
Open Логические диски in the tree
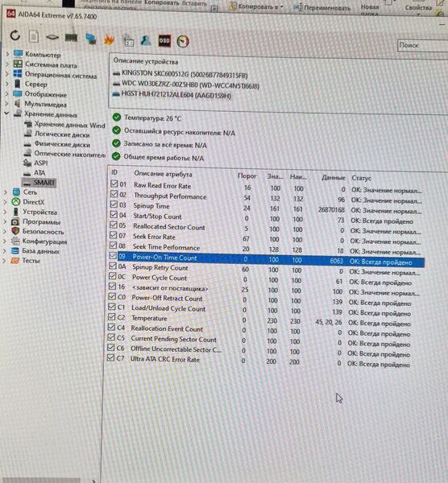(62, 134)
